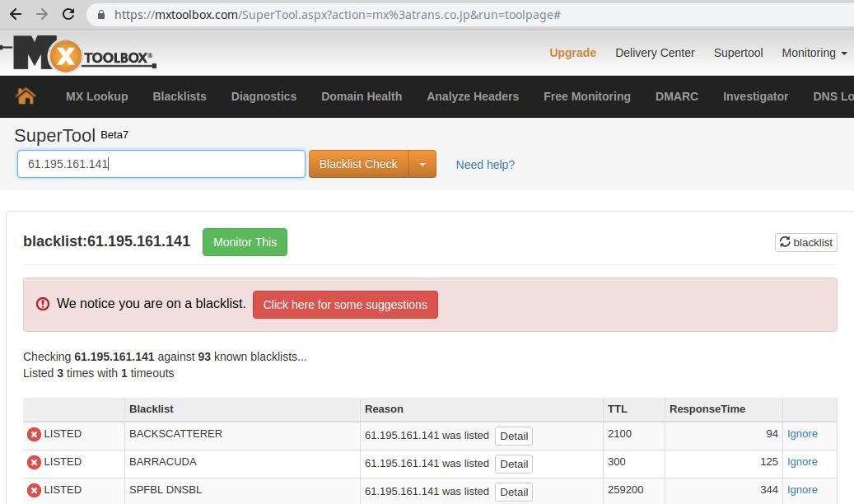
Task: Open the Blacklists tab
Action: point(180,96)
